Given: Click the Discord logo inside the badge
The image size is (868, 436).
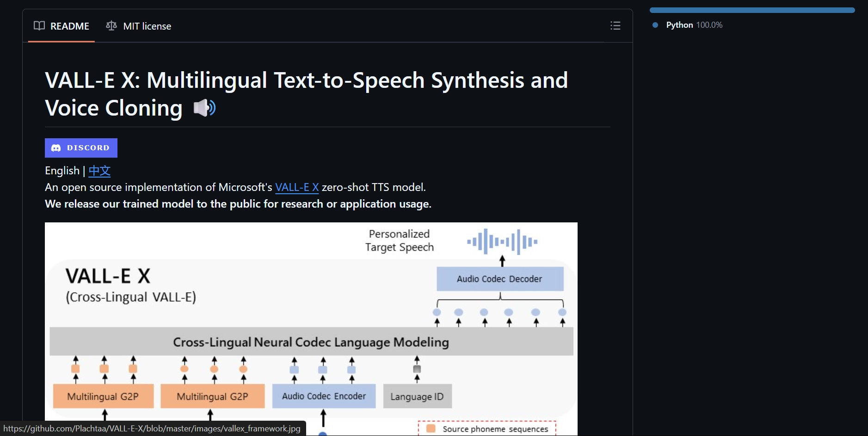Looking at the screenshot, I should point(56,148).
